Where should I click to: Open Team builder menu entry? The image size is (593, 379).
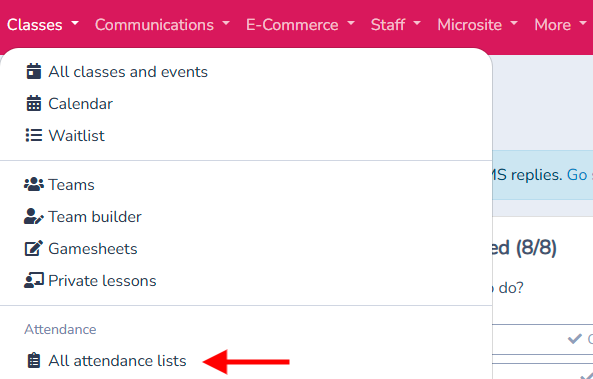click(95, 217)
